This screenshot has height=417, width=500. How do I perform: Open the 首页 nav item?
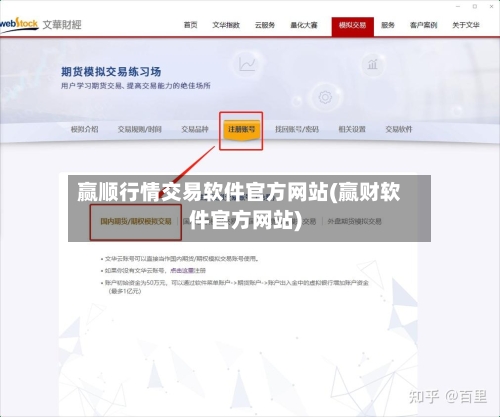click(x=190, y=25)
